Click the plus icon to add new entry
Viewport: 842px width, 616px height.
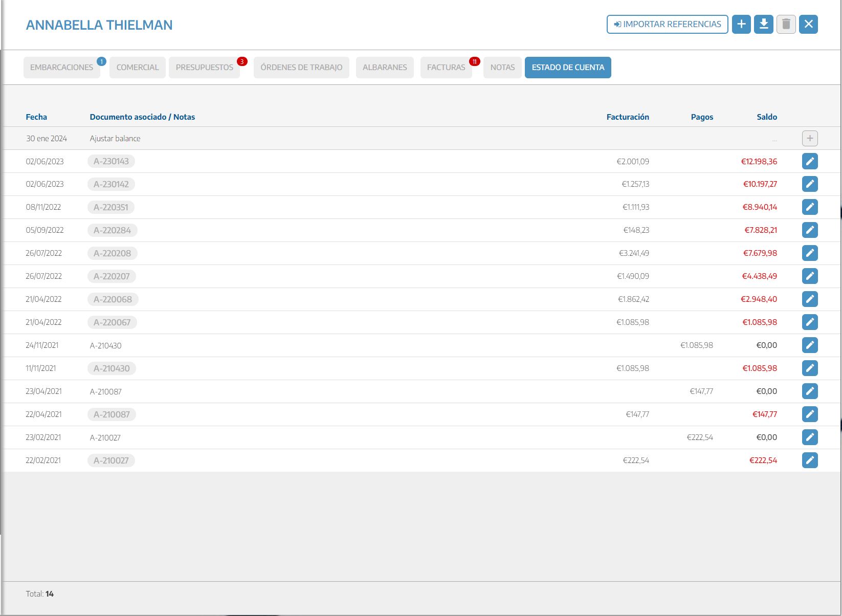741,24
